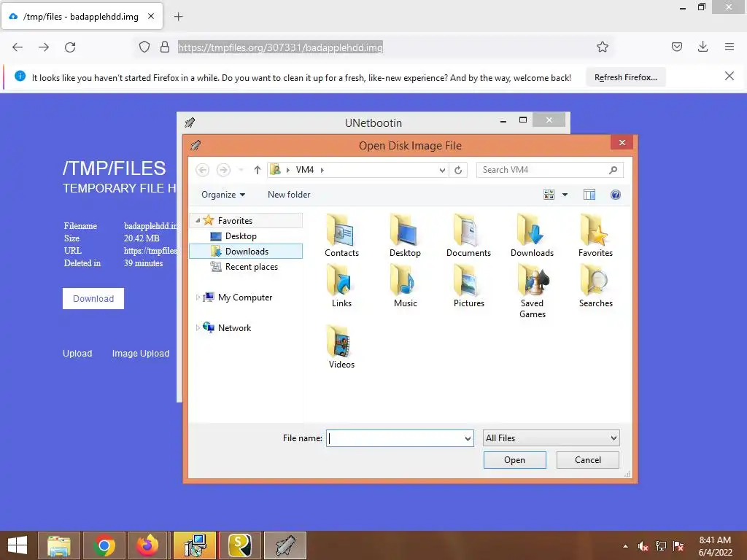Follow the Image Upload link

coord(141,354)
